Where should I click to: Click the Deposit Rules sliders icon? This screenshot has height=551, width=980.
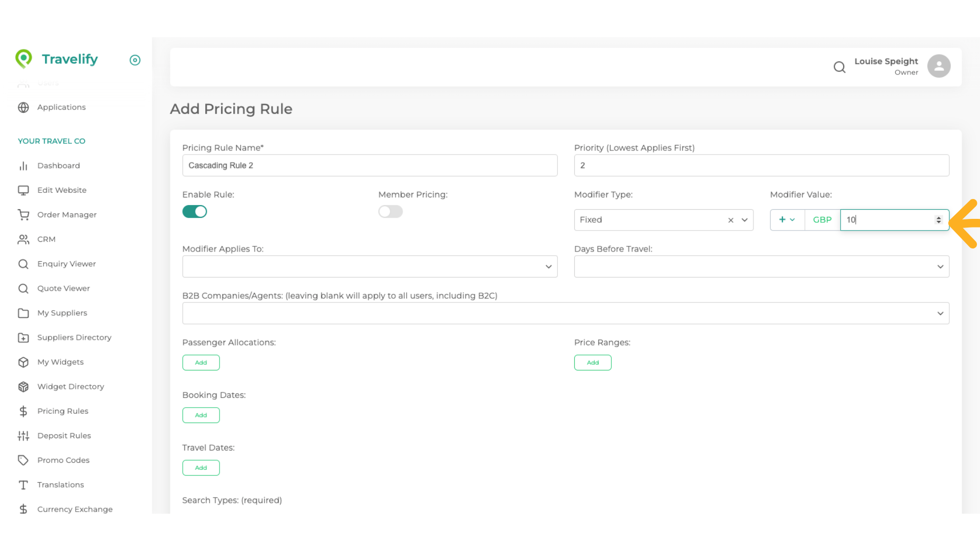(23, 436)
